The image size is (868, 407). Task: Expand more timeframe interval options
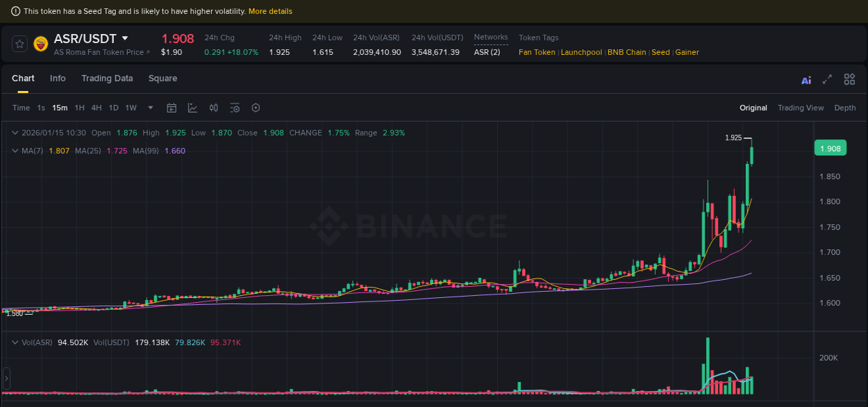150,108
